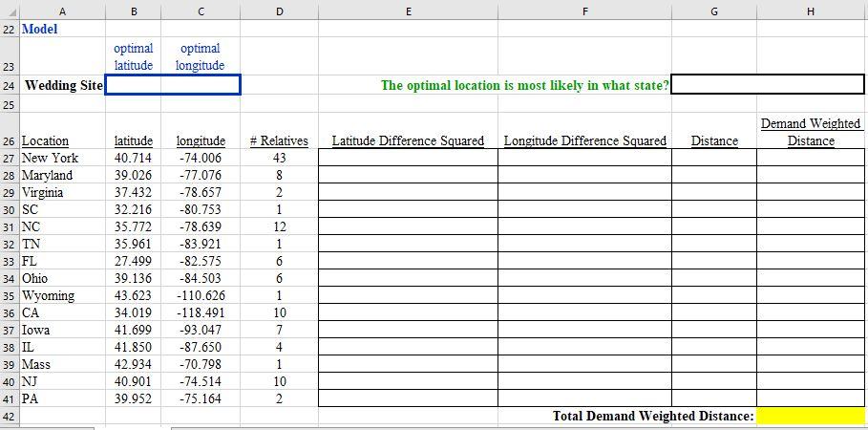Click the 'Maryland' location cell
Screen dimensions: 868x430
(63, 175)
